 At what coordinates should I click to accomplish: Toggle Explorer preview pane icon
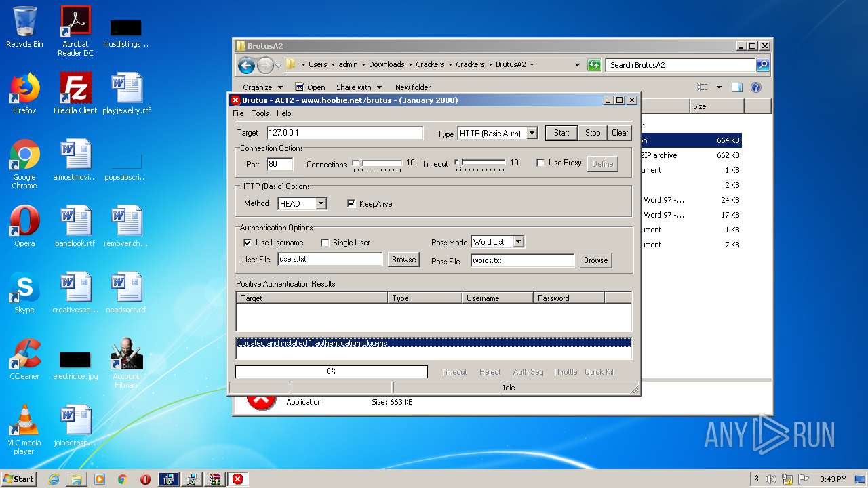pyautogui.click(x=737, y=87)
